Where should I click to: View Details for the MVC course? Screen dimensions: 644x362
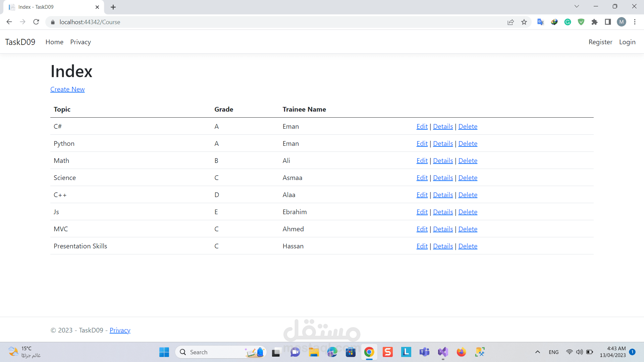coord(443,229)
